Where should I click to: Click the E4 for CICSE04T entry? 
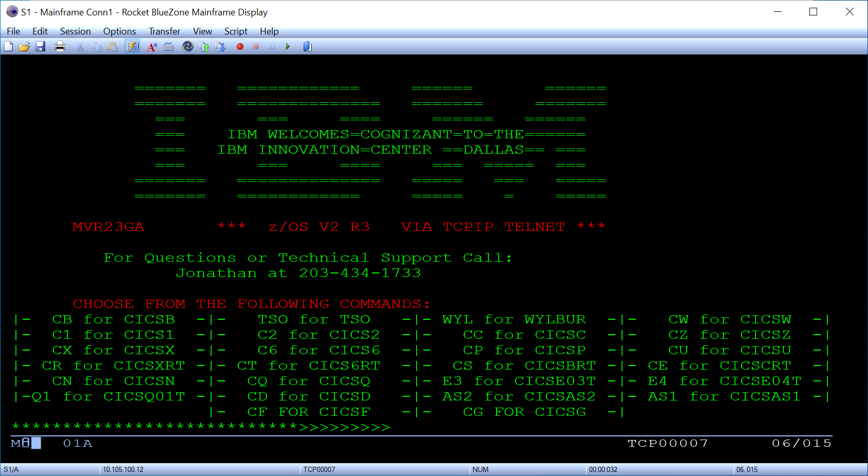click(x=725, y=381)
